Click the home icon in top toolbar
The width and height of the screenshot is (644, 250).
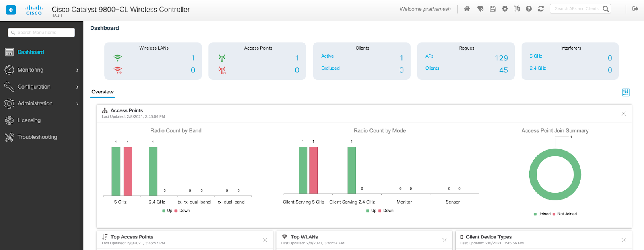coord(467,9)
